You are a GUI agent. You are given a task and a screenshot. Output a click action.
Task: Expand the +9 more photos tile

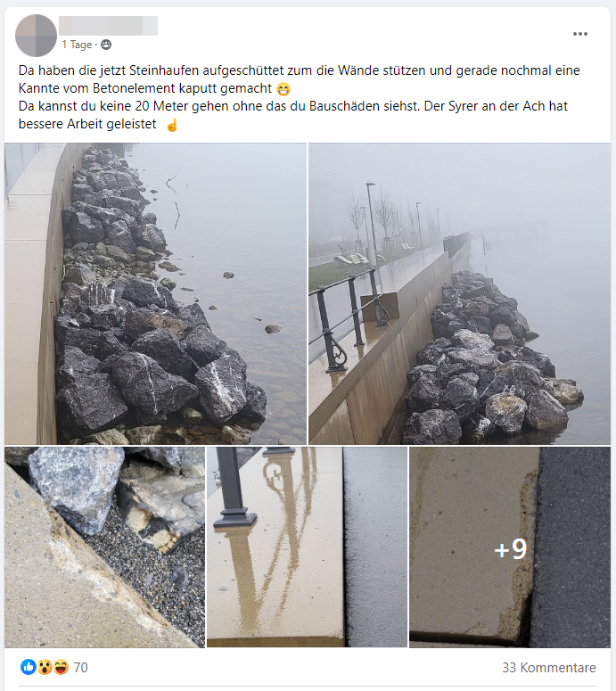pos(510,547)
